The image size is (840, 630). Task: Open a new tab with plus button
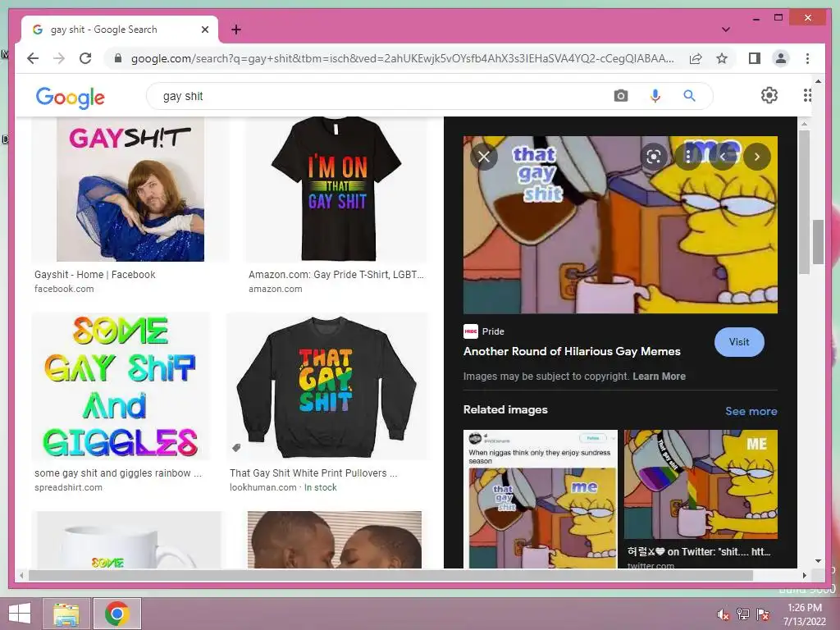coord(236,30)
